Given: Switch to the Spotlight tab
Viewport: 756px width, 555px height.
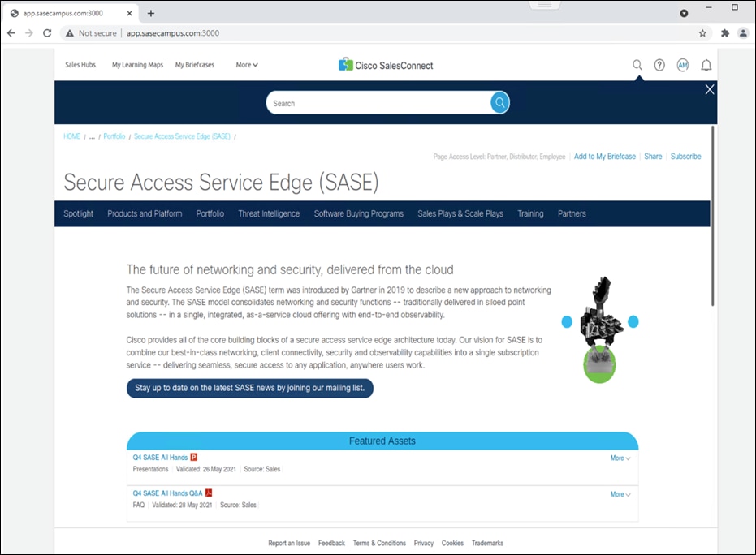Looking at the screenshot, I should tap(78, 213).
